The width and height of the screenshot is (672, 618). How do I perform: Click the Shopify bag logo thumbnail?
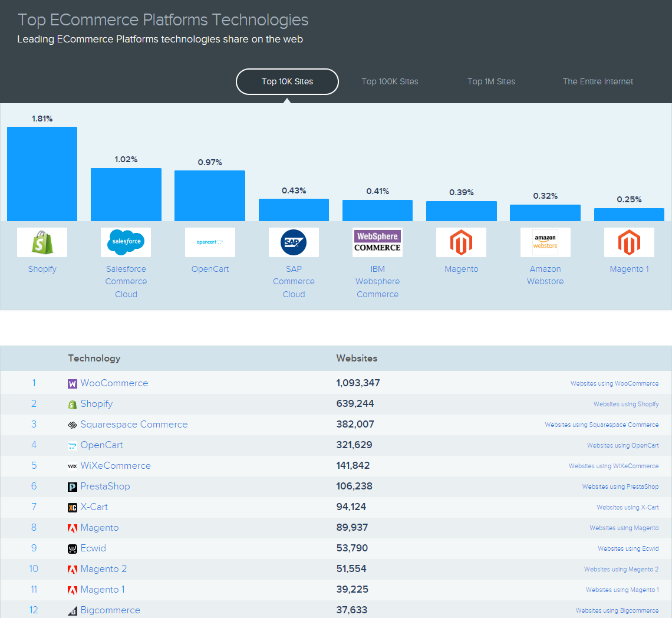(42, 242)
